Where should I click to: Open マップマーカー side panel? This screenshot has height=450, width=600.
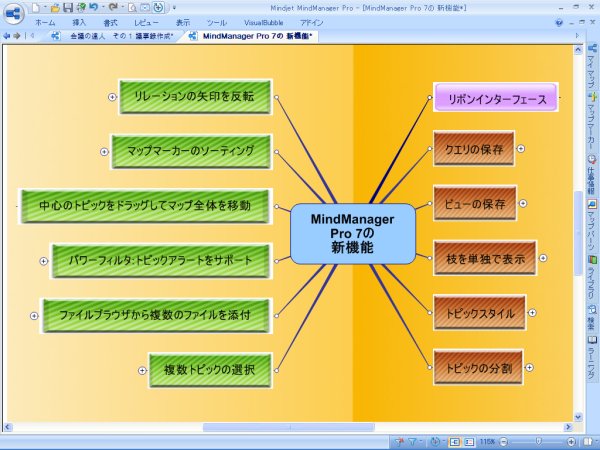592,121
